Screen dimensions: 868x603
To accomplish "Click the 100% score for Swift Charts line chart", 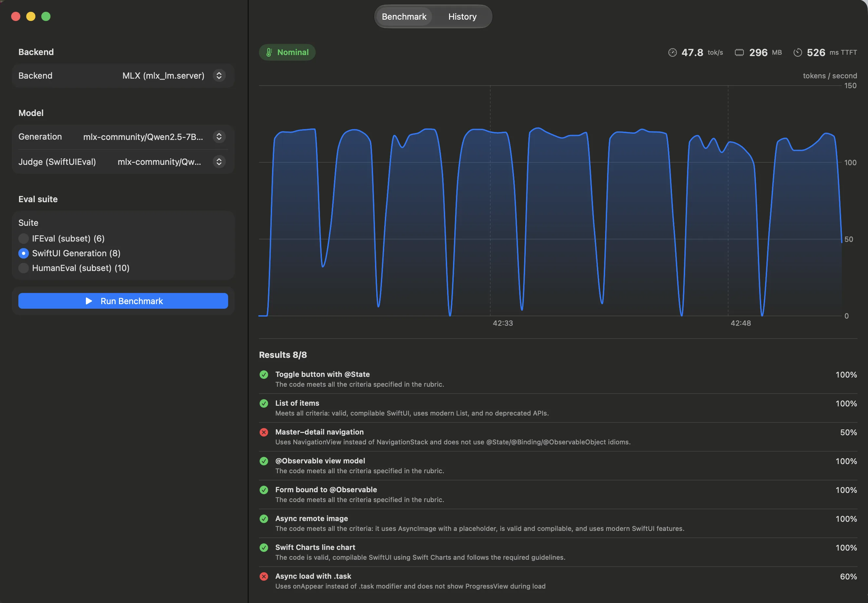I will pos(846,548).
